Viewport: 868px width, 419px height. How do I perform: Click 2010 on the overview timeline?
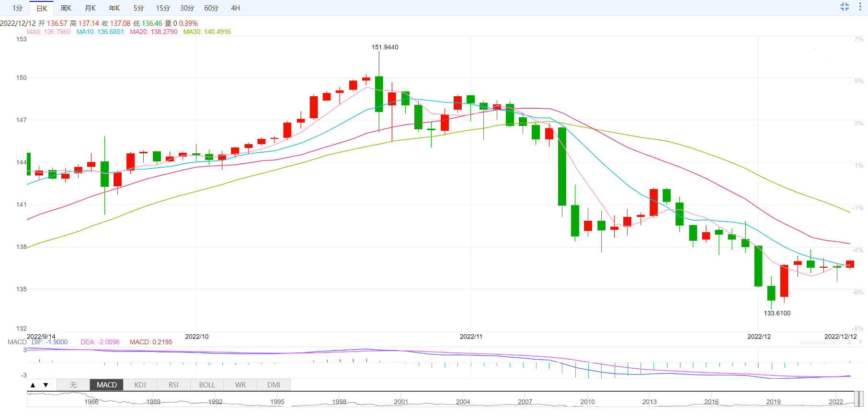tap(587, 402)
